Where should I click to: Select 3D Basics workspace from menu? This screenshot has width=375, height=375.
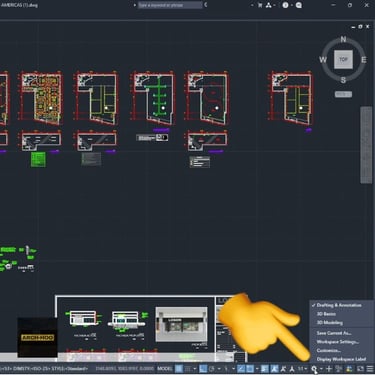(326, 314)
